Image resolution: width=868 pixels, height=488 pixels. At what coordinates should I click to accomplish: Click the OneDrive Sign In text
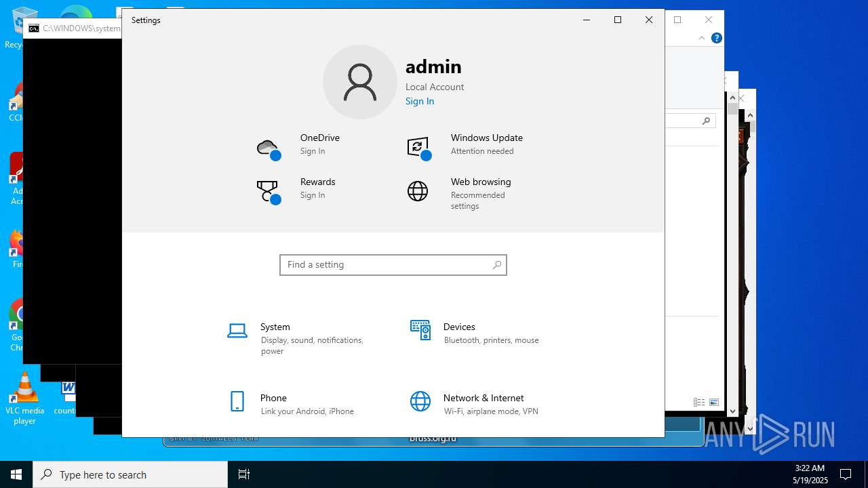tap(313, 151)
